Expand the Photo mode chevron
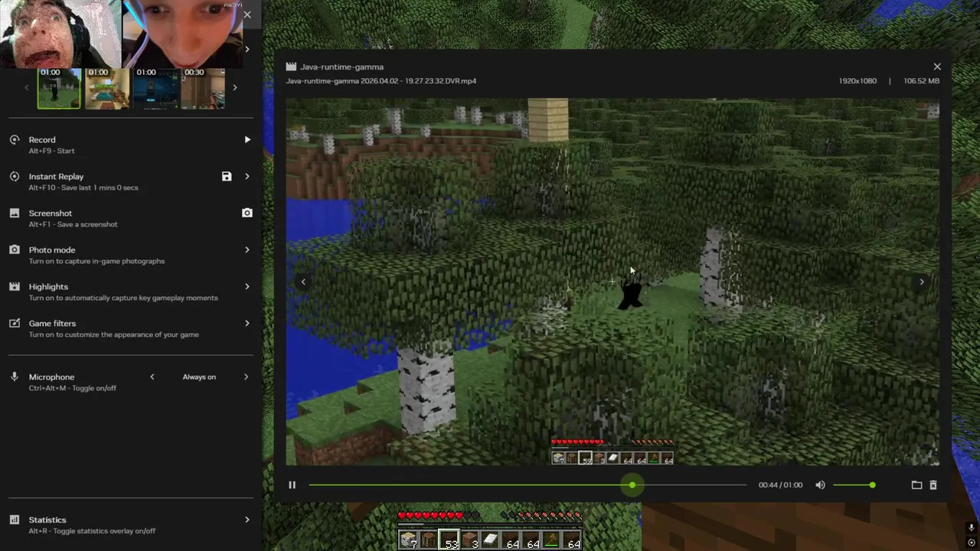Image resolution: width=980 pixels, height=551 pixels. [247, 250]
